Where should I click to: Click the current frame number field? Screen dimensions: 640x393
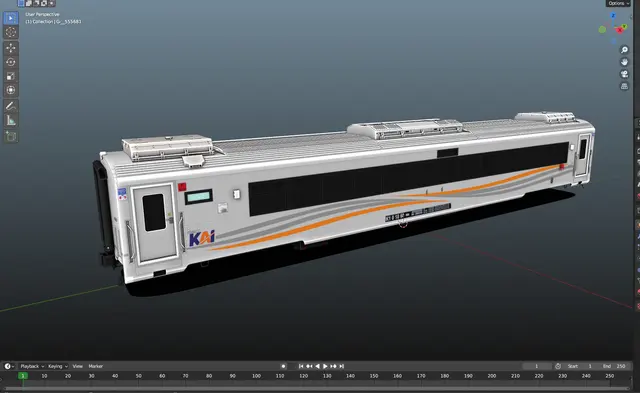[x=537, y=366]
